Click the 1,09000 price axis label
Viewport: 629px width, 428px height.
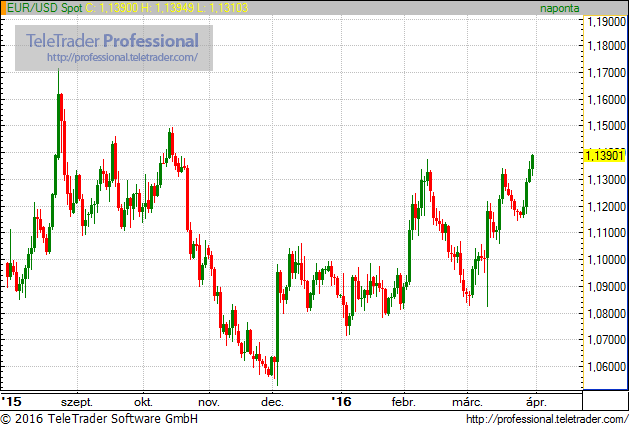pos(606,286)
